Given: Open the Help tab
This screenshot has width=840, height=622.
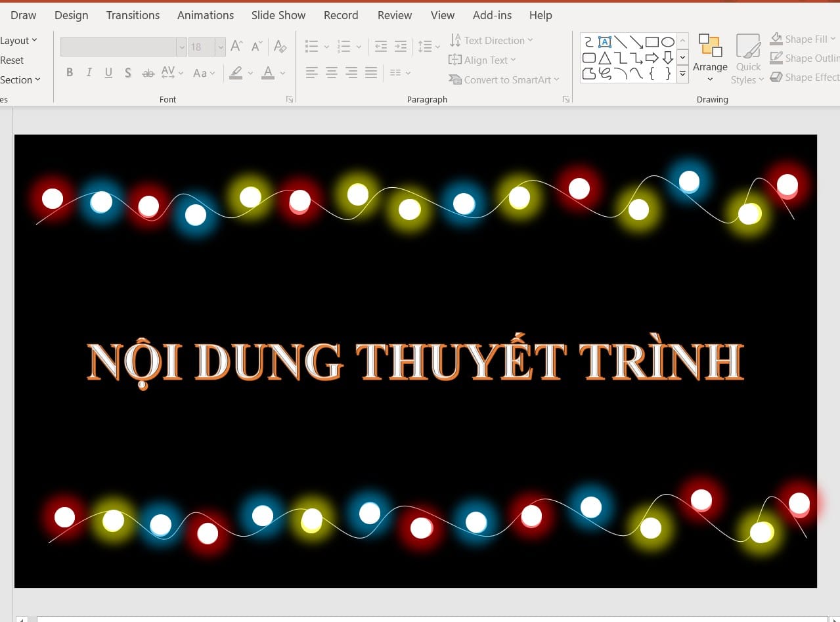Looking at the screenshot, I should pos(541,15).
